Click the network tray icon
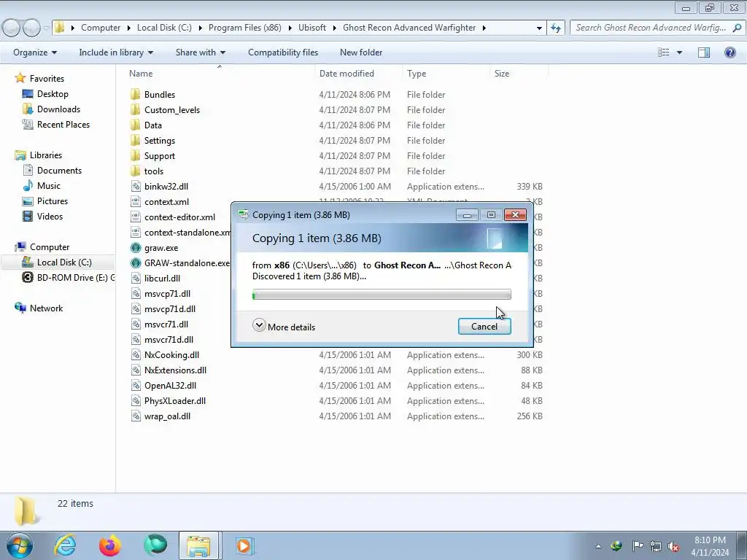Viewport: 747px width, 560px height. pos(656,546)
